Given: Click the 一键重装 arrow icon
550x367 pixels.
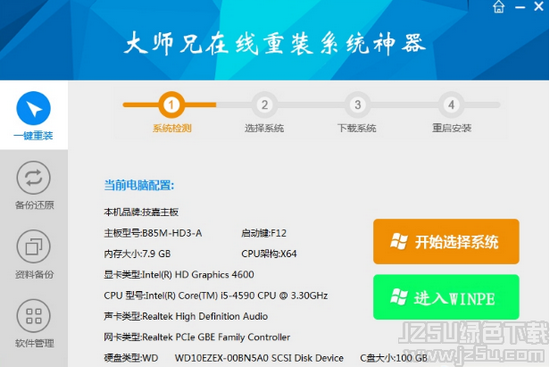Looking at the screenshot, I should (x=34, y=108).
